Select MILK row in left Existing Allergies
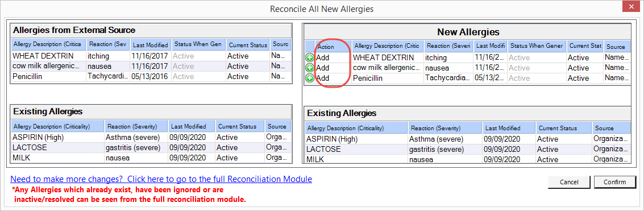644x211 pixels. point(151,158)
